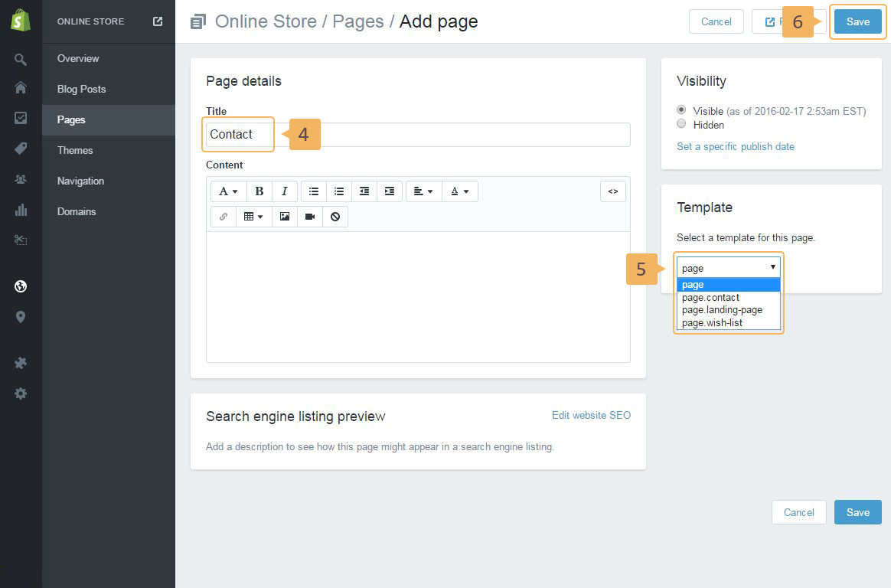Insert a bulleted list
This screenshot has width=891, height=588.
coord(314,191)
